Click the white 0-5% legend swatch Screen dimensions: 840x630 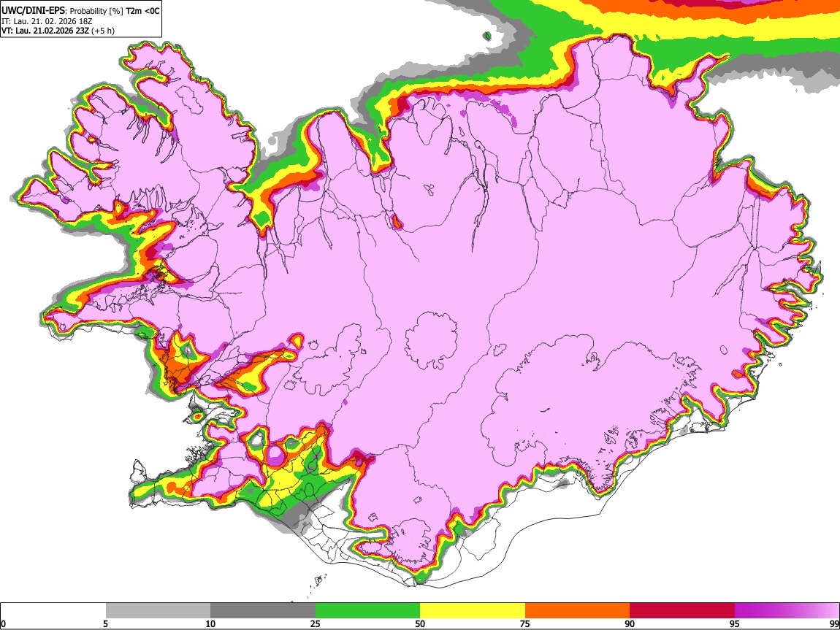pyautogui.click(x=53, y=610)
